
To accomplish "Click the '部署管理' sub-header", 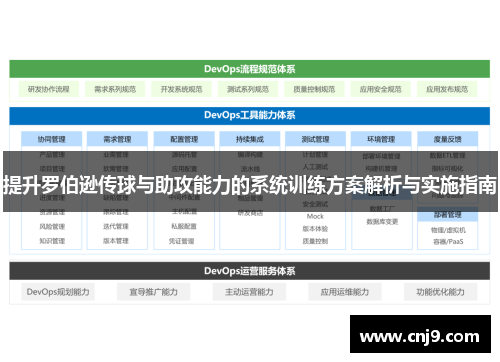I will (447, 215).
